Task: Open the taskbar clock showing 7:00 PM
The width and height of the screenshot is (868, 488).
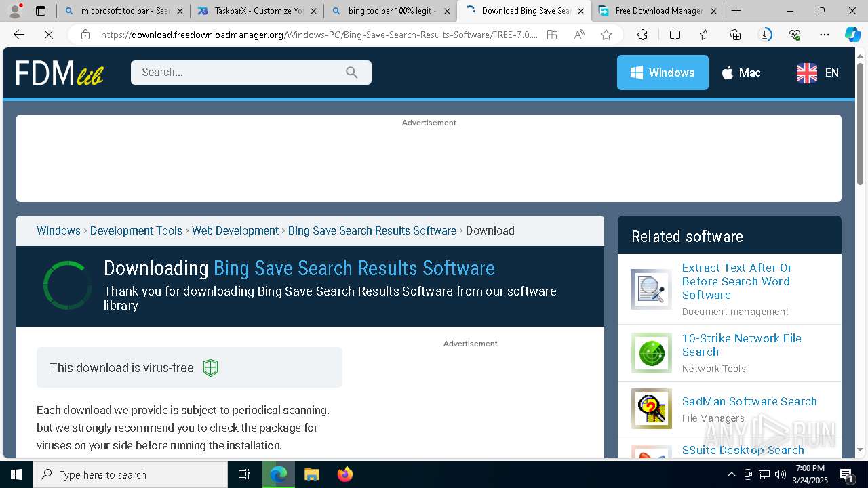Action: pos(812,474)
